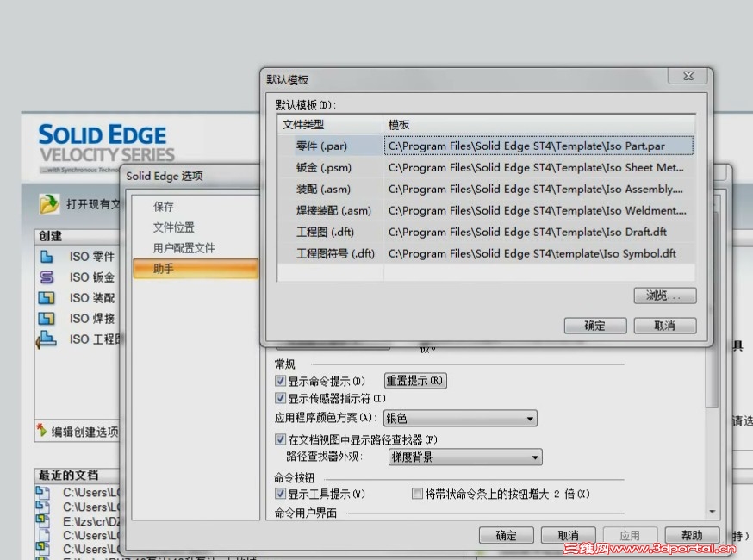
Task: Close the 默认模板 dialog
Action: tap(688, 76)
